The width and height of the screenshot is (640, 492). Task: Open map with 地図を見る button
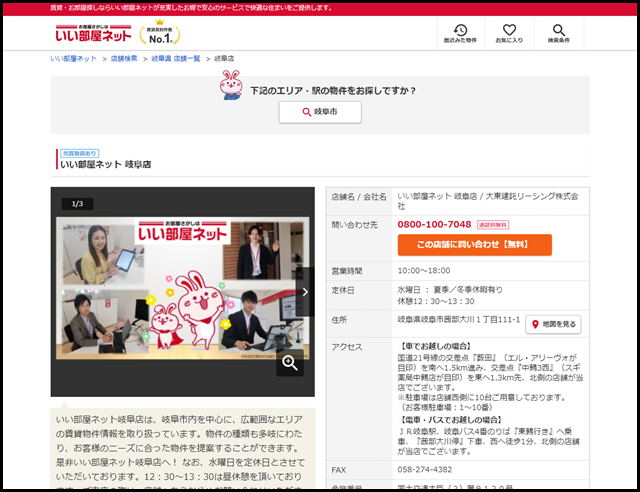[553, 324]
